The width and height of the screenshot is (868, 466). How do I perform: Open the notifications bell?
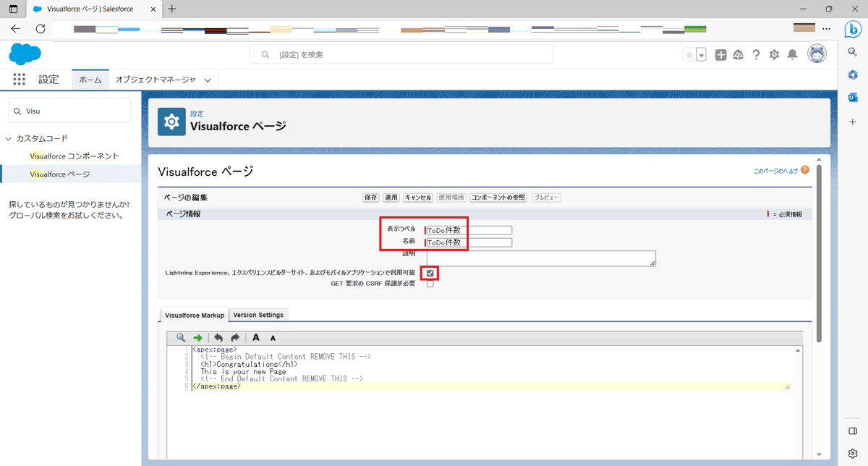pyautogui.click(x=793, y=55)
